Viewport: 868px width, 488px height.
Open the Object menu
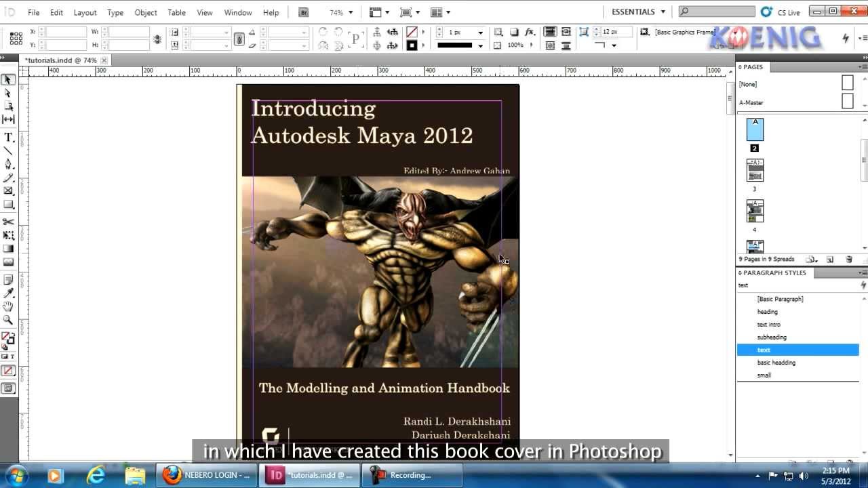[x=146, y=12]
